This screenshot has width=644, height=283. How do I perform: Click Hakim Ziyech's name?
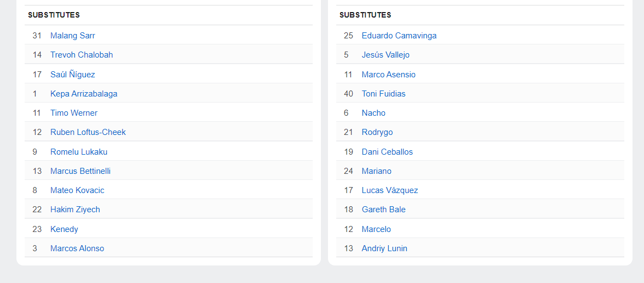coord(75,210)
